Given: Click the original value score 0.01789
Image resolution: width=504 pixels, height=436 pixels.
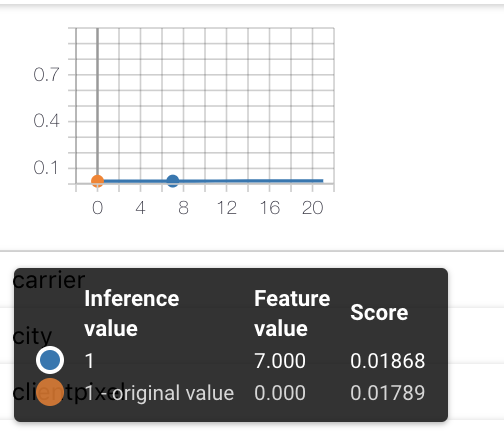Looking at the screenshot, I should tap(387, 393).
